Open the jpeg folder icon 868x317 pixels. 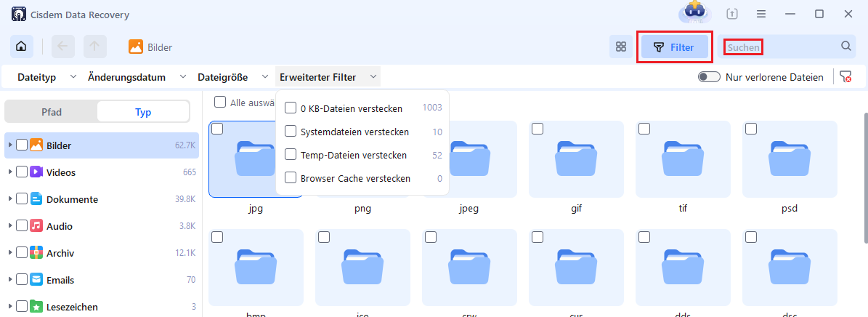469,159
